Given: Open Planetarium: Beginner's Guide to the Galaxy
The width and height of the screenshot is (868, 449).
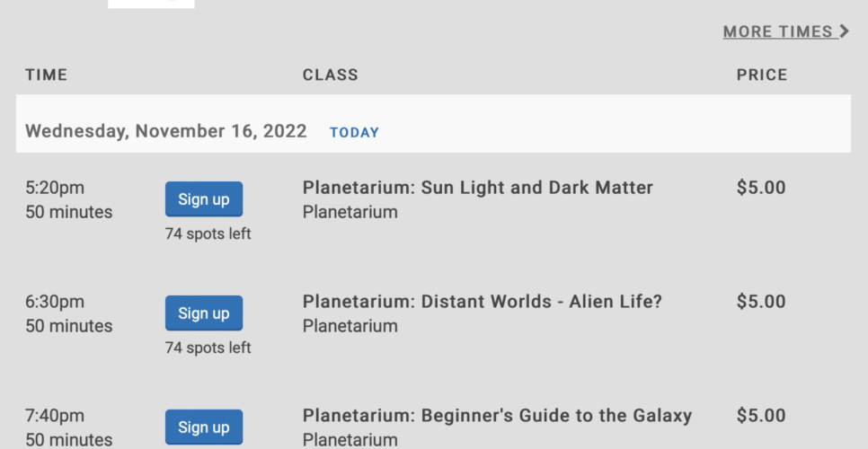Looking at the screenshot, I should pyautogui.click(x=497, y=415).
